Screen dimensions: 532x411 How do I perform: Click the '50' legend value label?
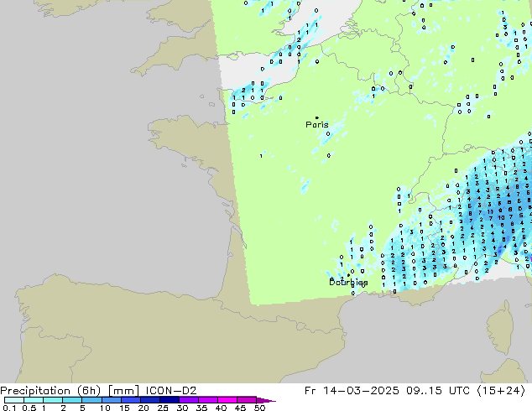tap(259, 408)
